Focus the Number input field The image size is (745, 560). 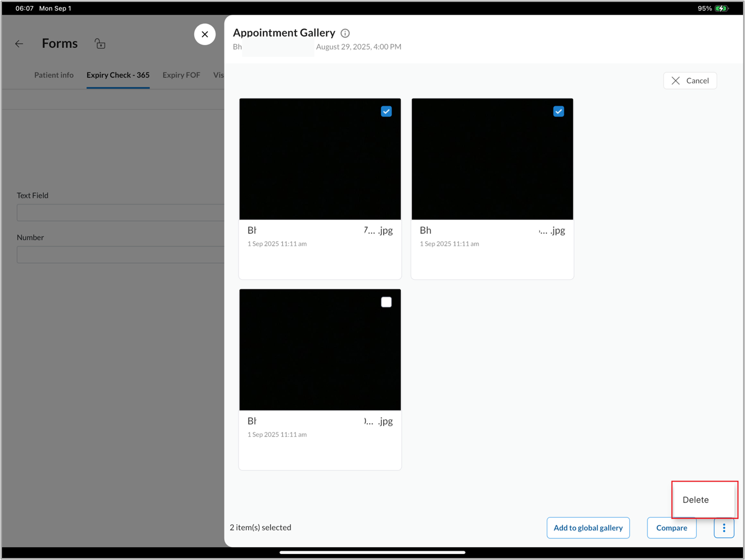coord(120,254)
